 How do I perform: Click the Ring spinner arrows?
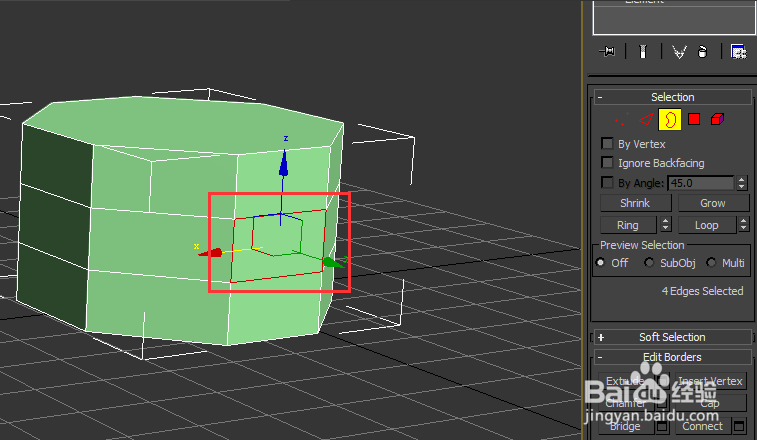[666, 225]
